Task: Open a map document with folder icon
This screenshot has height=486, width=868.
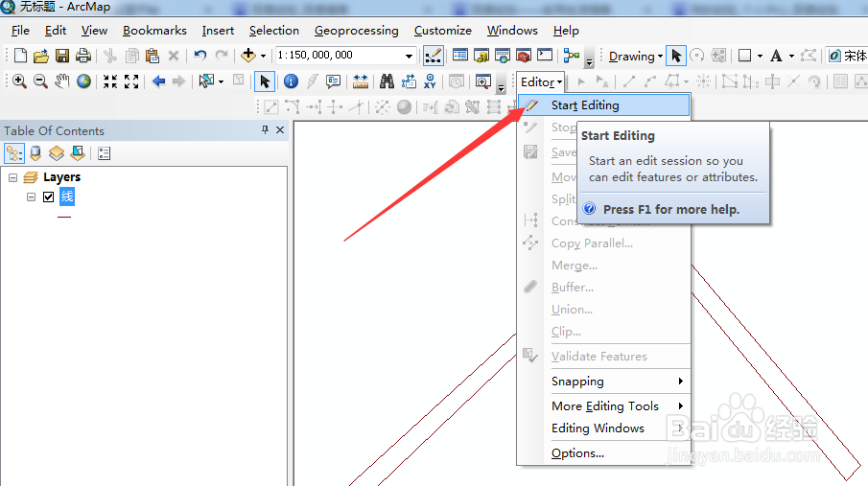Action: tap(41, 56)
